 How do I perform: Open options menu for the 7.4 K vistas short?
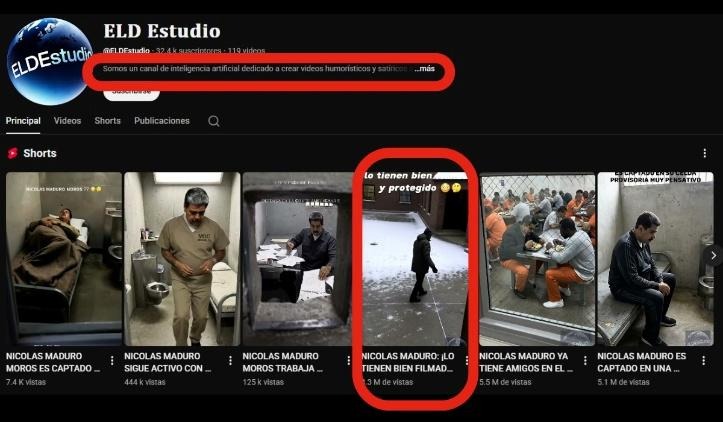[x=112, y=361]
